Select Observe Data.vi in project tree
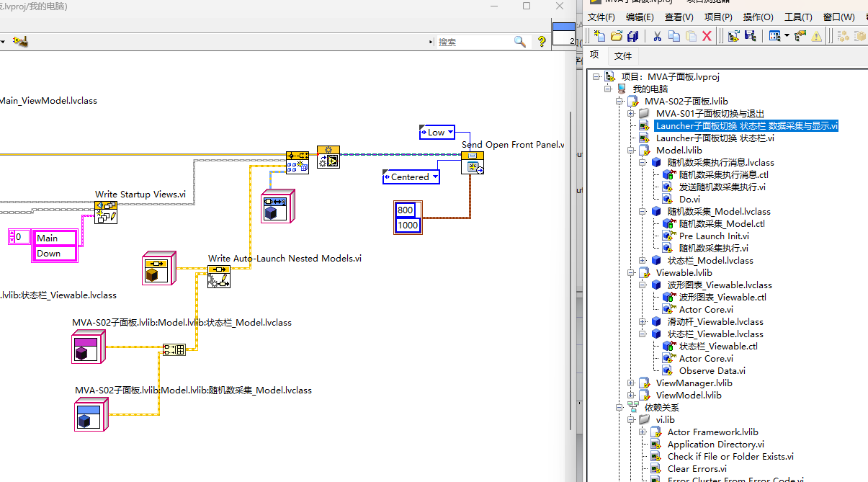 click(712, 371)
